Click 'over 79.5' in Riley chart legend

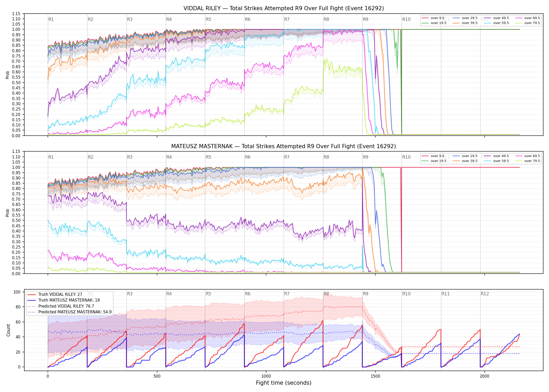click(x=532, y=23)
